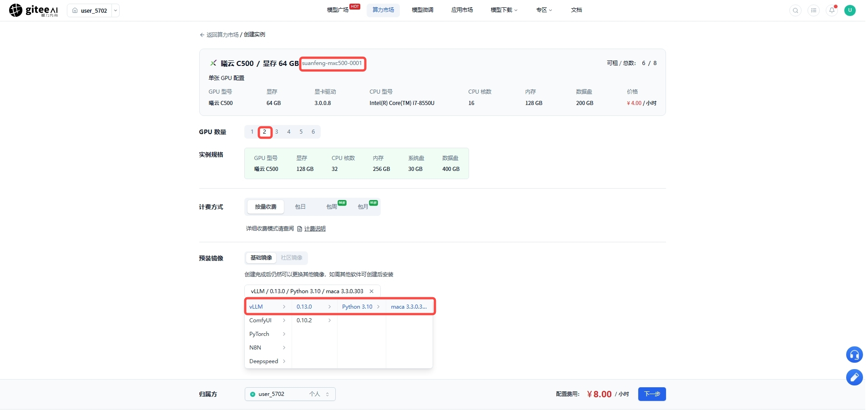The image size is (868, 415).
Task: Set GPU count to 6
Action: [x=313, y=132]
